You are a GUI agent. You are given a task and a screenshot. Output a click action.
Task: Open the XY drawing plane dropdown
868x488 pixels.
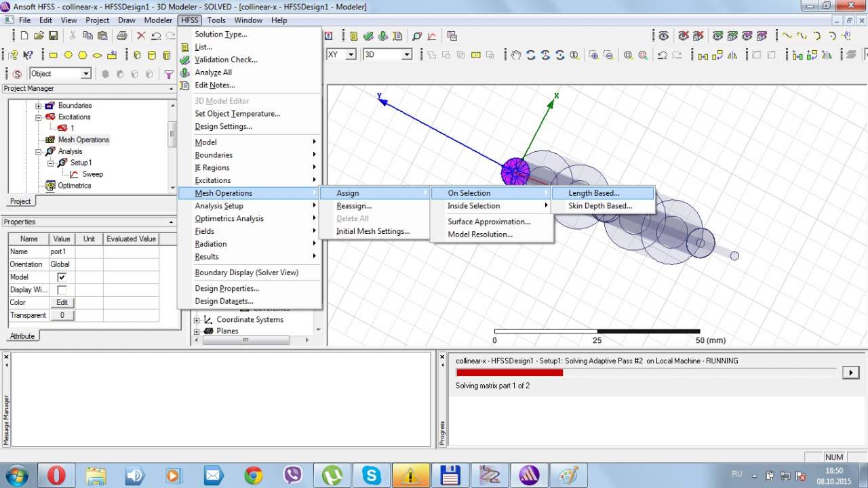[351, 54]
